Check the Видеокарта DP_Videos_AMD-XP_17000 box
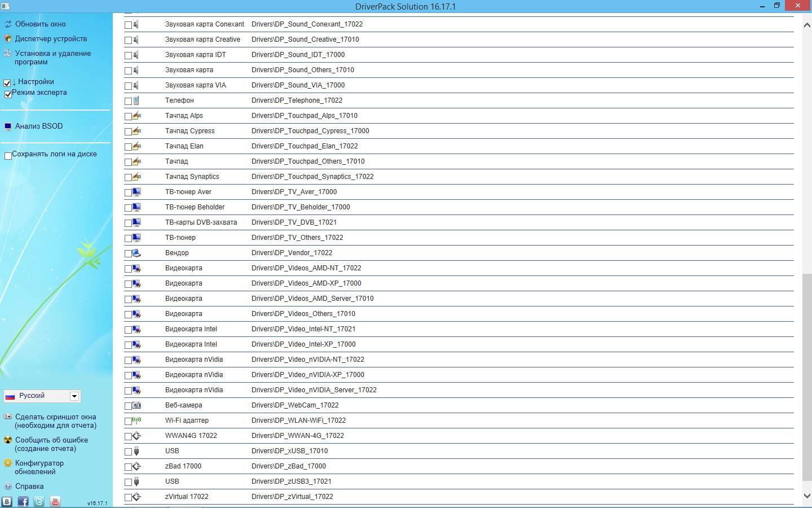Screen dimensions: 812x508 tap(128, 284)
